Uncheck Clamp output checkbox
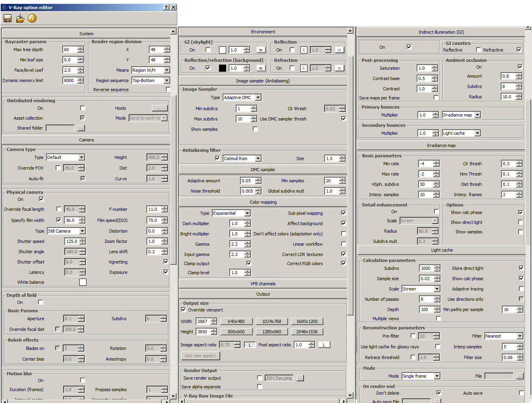Screen dimensions: 532x403 pos(249,263)
